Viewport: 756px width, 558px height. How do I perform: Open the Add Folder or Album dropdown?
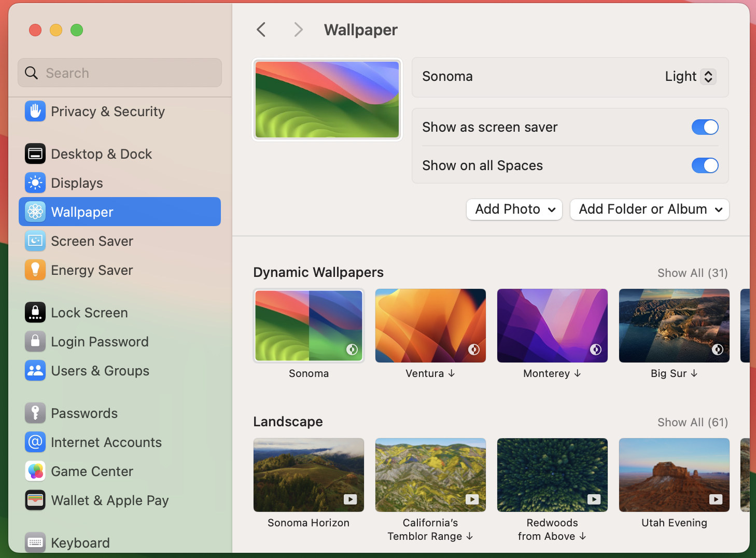(650, 210)
